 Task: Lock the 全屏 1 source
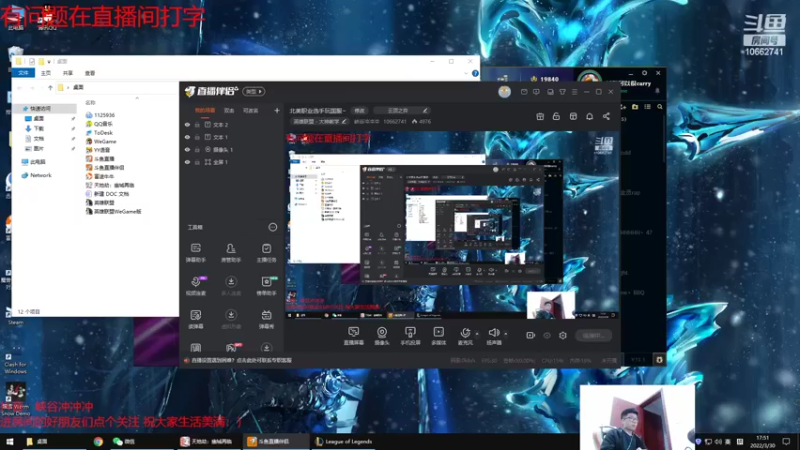(197, 162)
